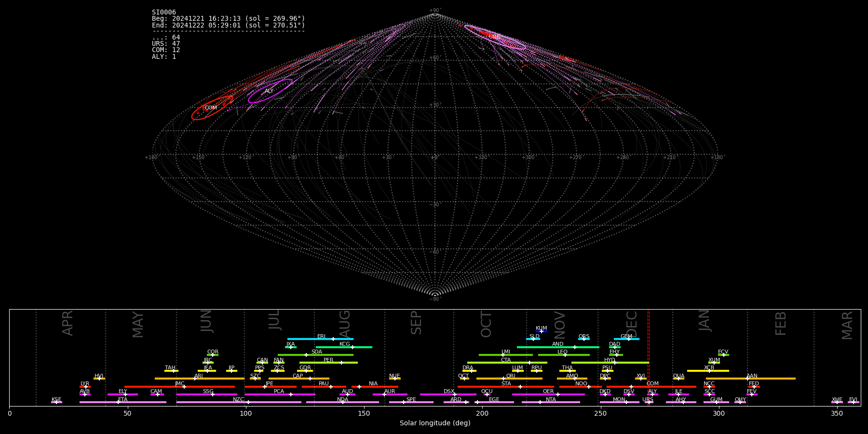
Task: Click the SI0006 station label
Action: (x=164, y=13)
